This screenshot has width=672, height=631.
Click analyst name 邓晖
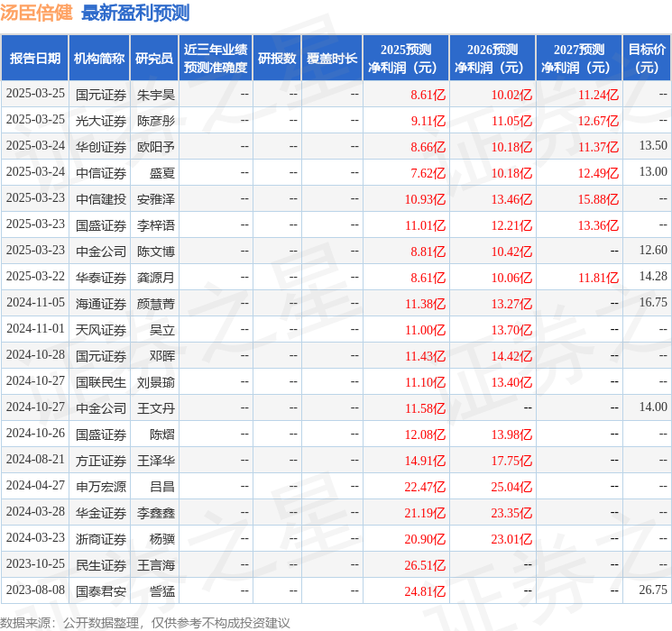click(x=162, y=356)
